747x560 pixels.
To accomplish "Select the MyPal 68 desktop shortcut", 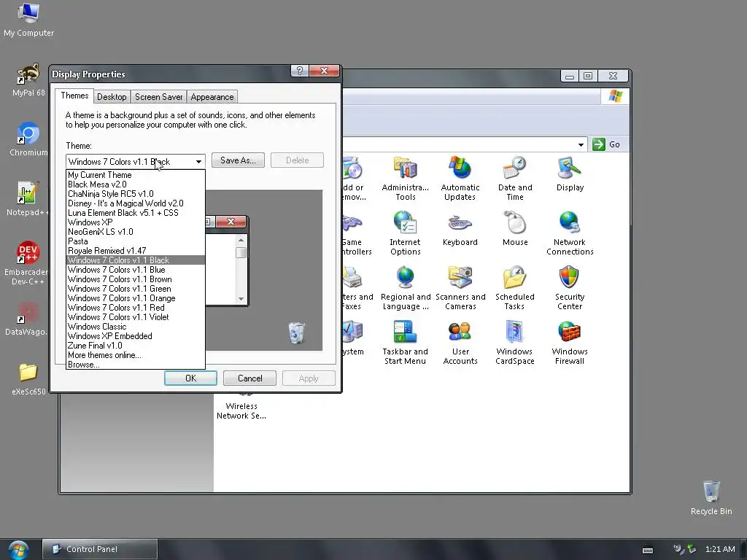I will tap(28, 79).
